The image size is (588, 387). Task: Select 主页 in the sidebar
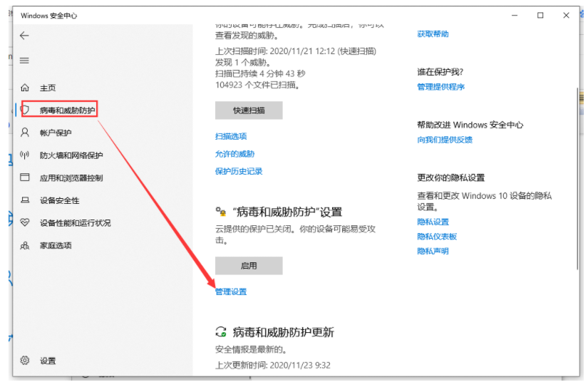(x=48, y=88)
